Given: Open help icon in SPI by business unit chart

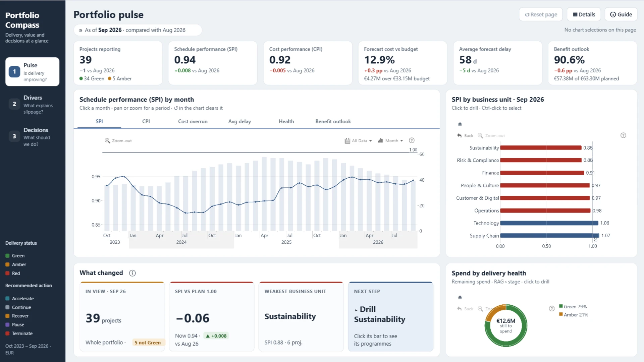Looking at the screenshot, I should (623, 135).
